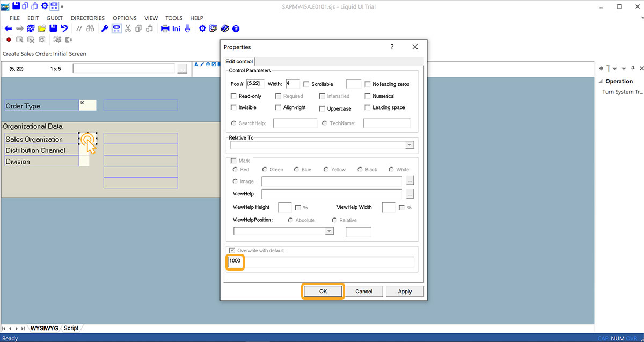Click the blue wrench icon
Viewport: 644px width, 342px height.
click(x=105, y=29)
